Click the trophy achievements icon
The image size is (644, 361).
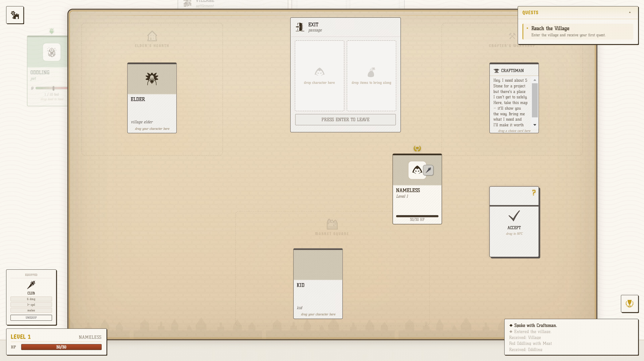coord(629,304)
